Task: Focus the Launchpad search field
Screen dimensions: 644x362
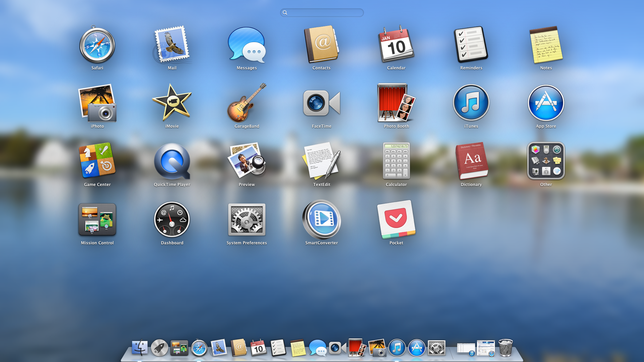Action: pyautogui.click(x=322, y=13)
